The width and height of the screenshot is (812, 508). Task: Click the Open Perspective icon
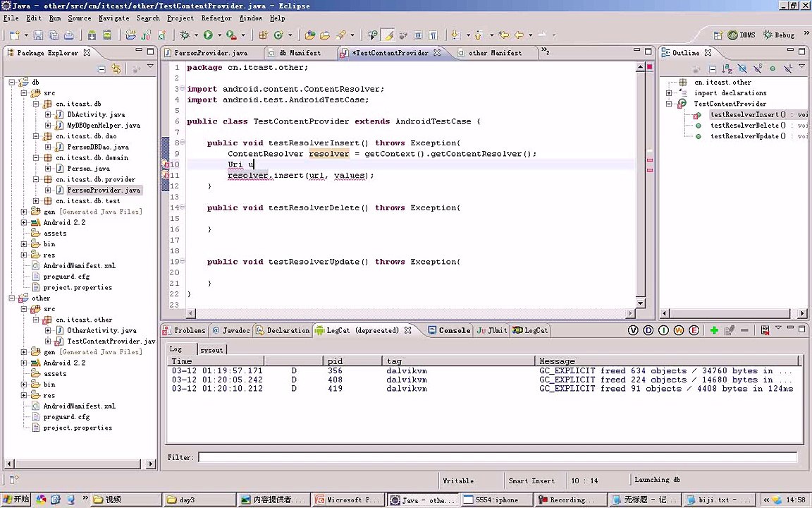(718, 35)
